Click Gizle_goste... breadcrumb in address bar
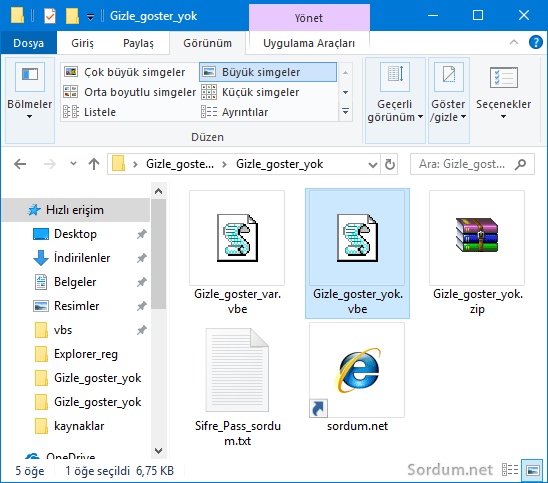548x483 pixels. [x=180, y=164]
